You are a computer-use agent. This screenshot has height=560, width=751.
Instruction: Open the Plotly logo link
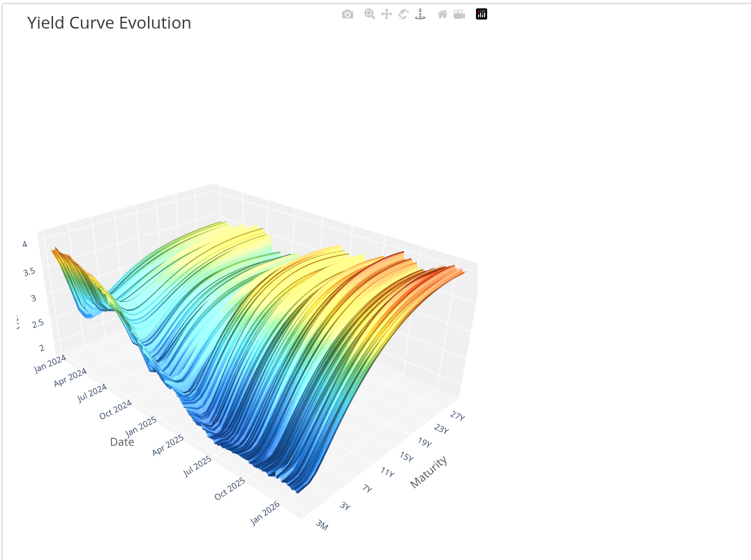tap(482, 14)
